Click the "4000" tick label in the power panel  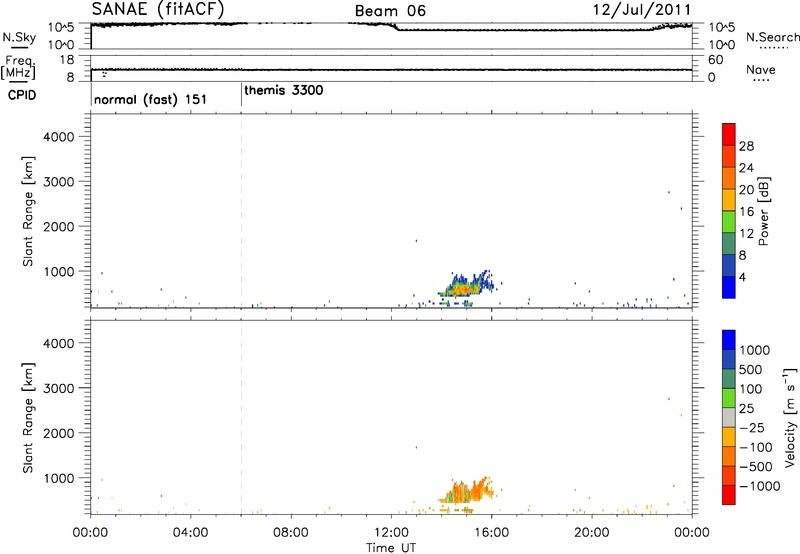tap(59, 137)
